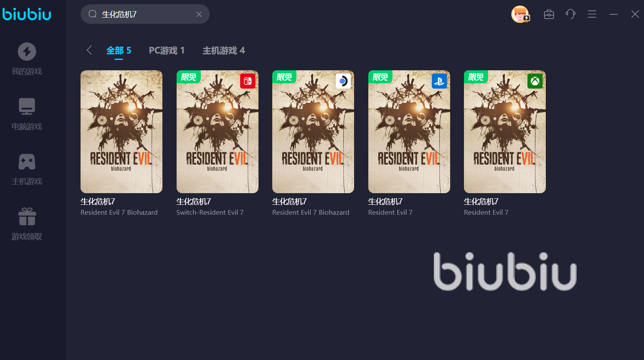This screenshot has width=644, height=360.
Task: Open the third Resident Evil 7 cover art
Action: tap(313, 131)
